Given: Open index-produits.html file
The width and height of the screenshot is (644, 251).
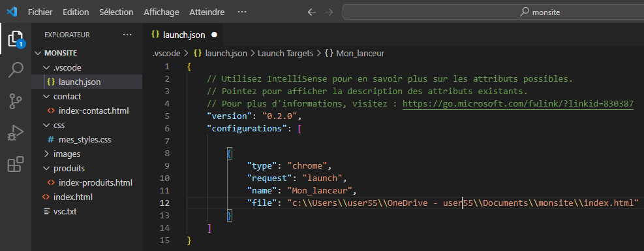Looking at the screenshot, I should (x=87, y=183).
